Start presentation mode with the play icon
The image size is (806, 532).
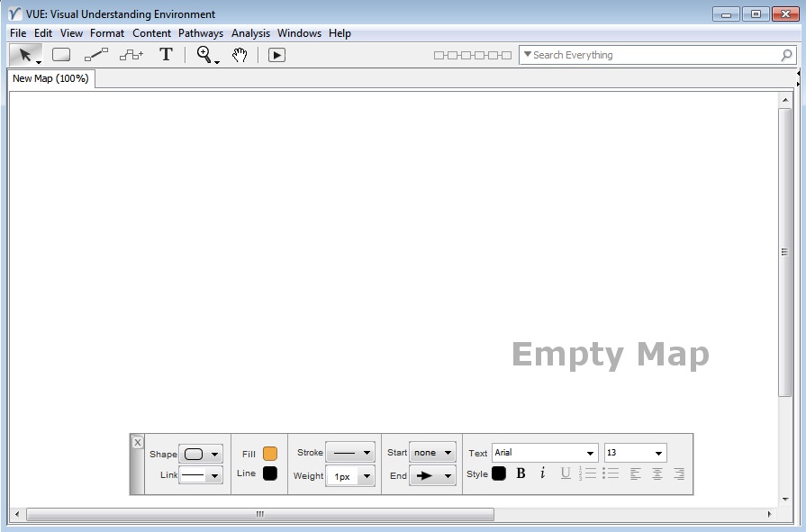coord(276,55)
